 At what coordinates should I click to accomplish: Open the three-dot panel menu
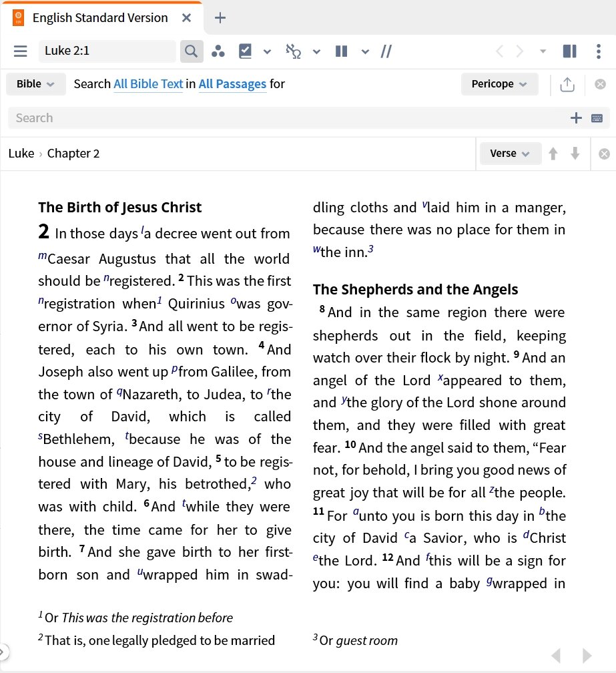pos(599,51)
